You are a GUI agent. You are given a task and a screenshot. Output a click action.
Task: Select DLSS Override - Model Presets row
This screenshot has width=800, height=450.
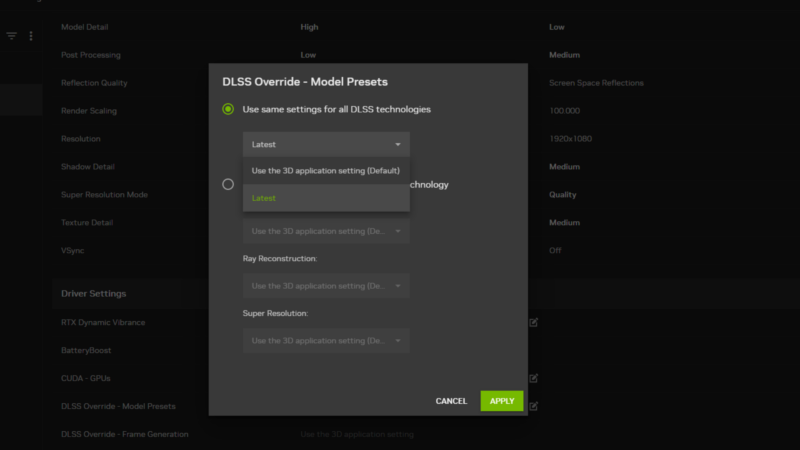point(118,406)
